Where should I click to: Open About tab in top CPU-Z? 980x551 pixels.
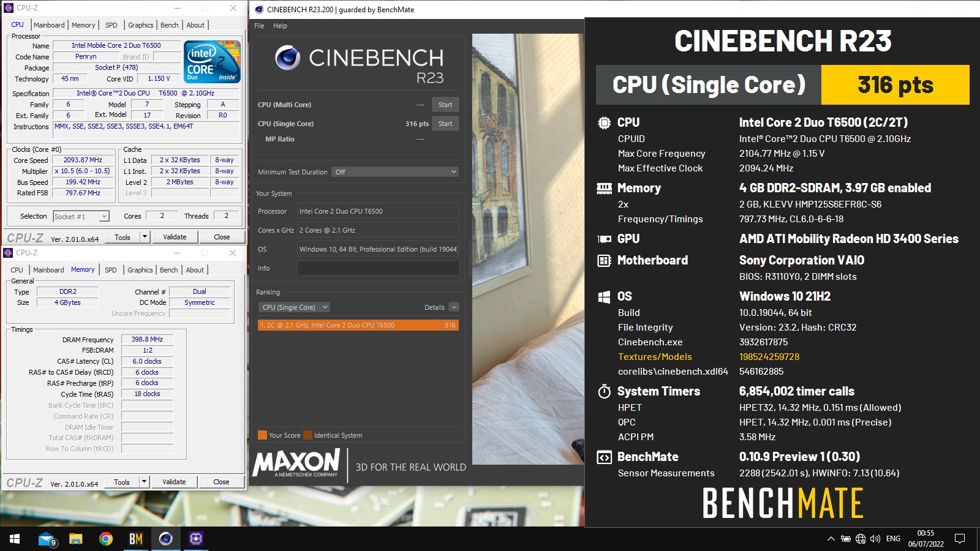(x=195, y=25)
